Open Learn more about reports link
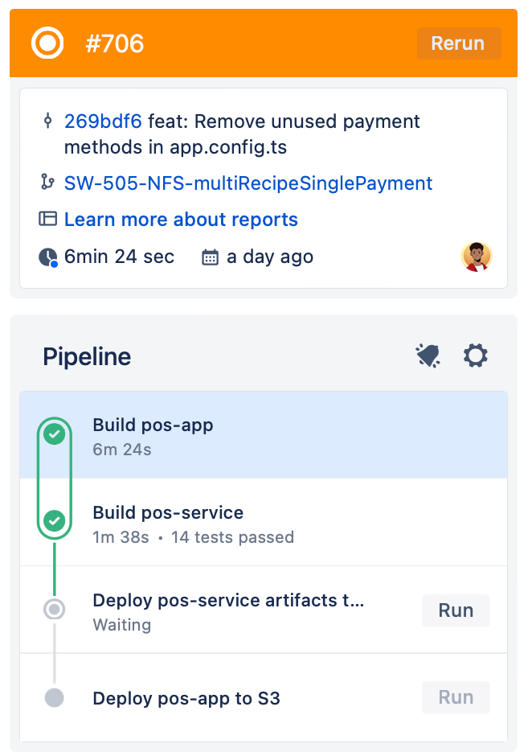The image size is (532, 756). [181, 220]
